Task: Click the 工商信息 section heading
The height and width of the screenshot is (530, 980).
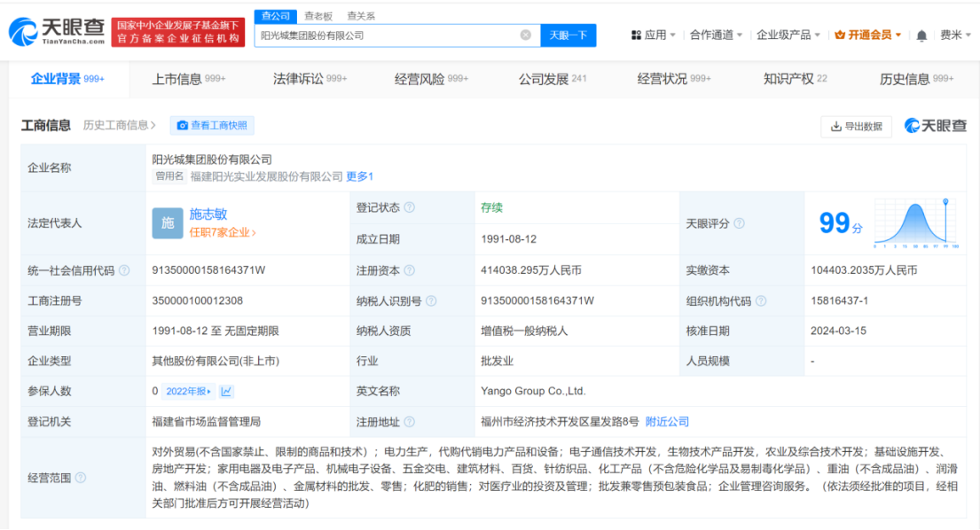Action: (45, 126)
